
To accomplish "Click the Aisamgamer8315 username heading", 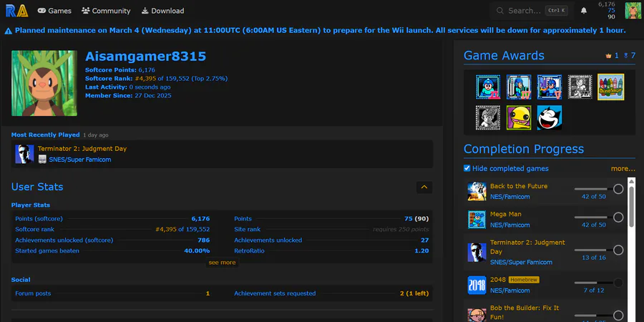I will [145, 57].
